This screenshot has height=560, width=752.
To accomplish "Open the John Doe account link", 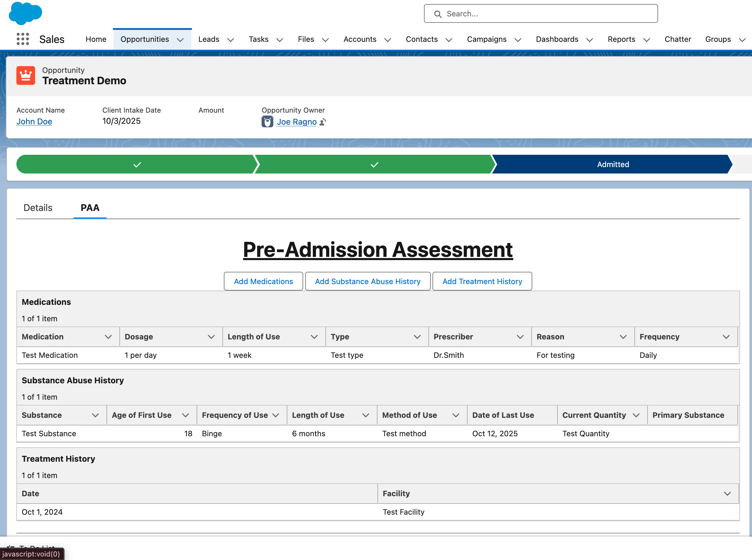I will coord(34,121).
